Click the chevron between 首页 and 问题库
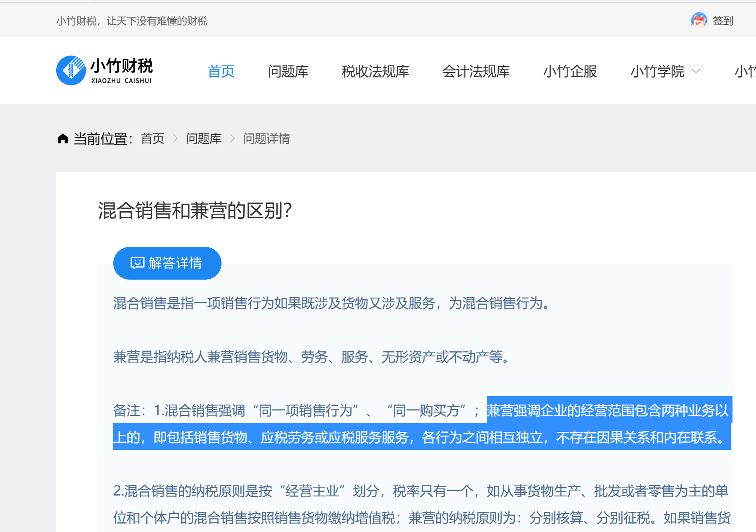Image resolution: width=756 pixels, height=532 pixels. click(x=175, y=138)
